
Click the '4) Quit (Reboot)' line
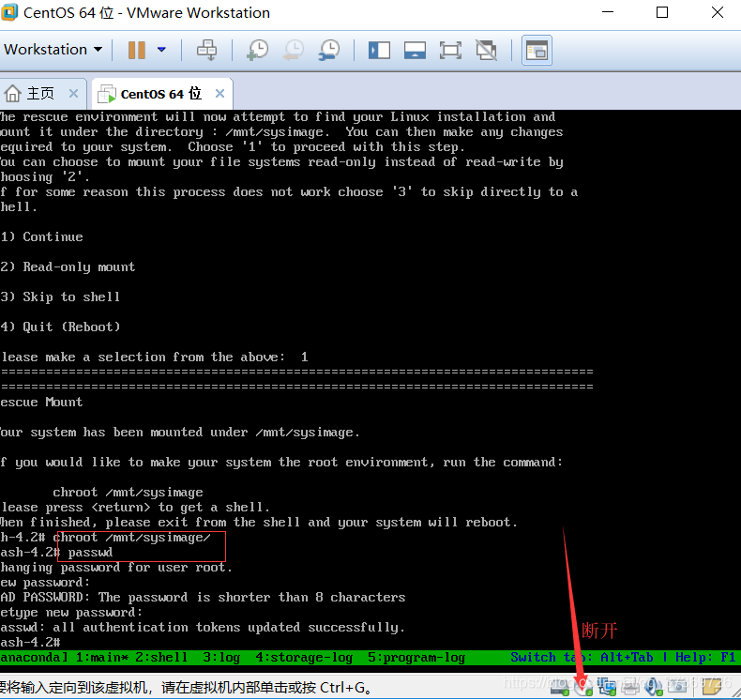click(60, 327)
